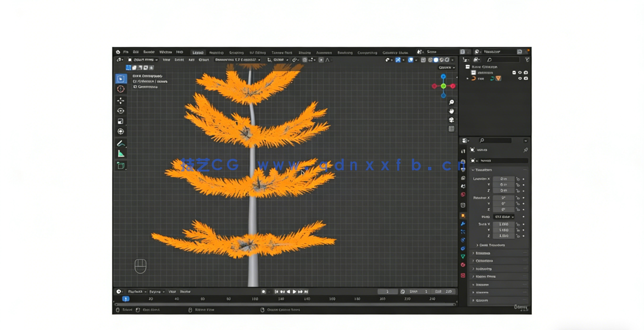Image resolution: width=644 pixels, height=330 pixels.
Task: Expand the Delta Transform panel
Action: [492, 245]
